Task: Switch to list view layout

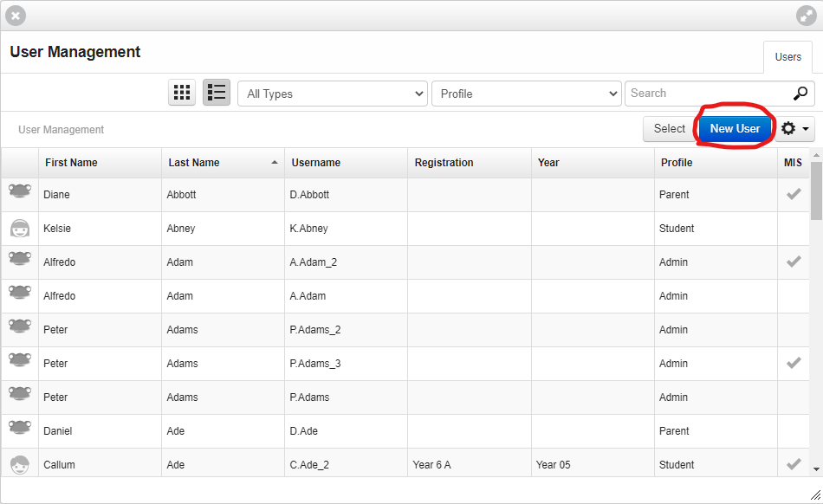Action: click(x=217, y=93)
